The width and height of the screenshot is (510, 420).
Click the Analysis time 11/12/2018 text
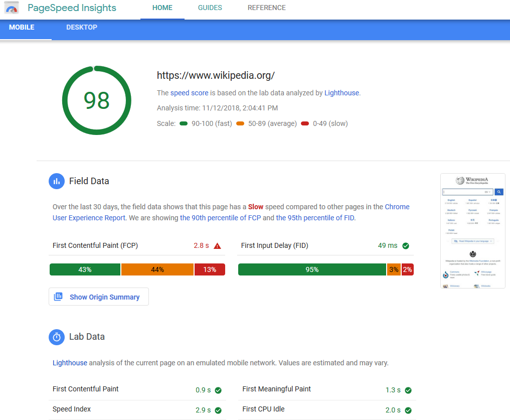[217, 108]
